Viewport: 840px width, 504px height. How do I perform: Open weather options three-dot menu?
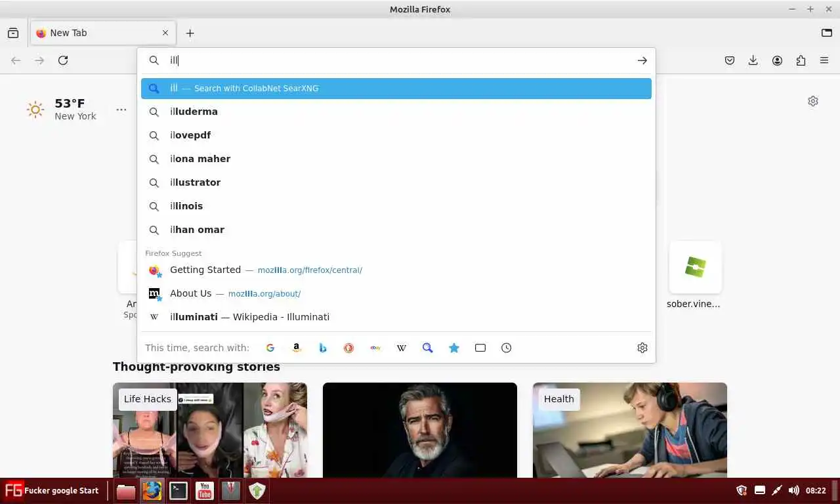pyautogui.click(x=121, y=110)
